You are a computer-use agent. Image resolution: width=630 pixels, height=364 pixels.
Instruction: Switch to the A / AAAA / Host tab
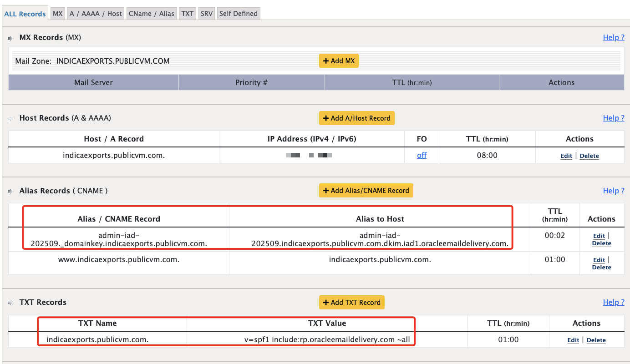click(x=95, y=13)
